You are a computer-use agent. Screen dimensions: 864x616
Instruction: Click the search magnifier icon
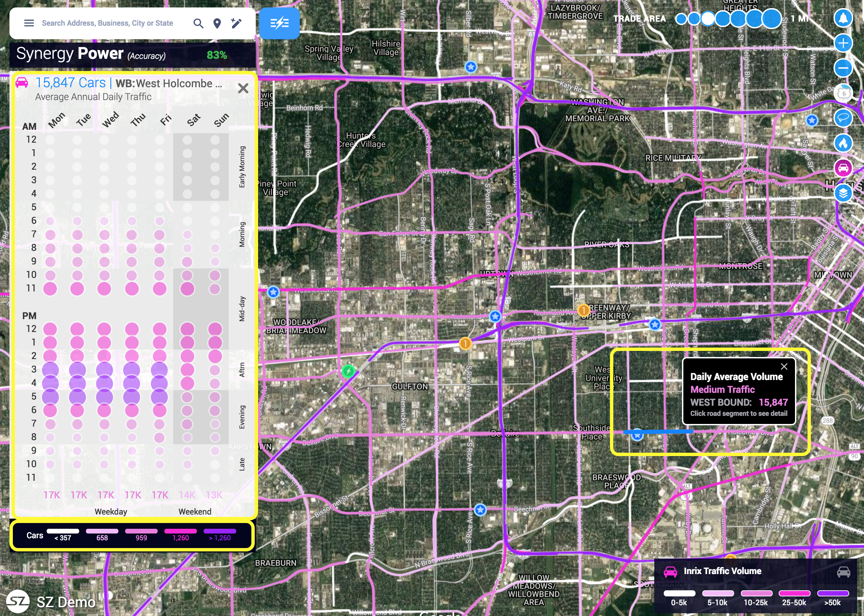(x=198, y=24)
